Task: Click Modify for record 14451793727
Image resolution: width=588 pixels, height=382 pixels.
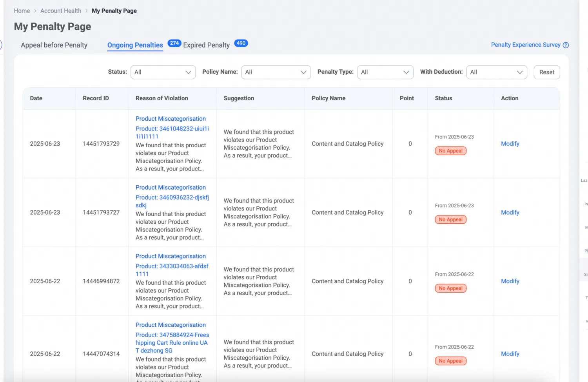Action: [510, 212]
